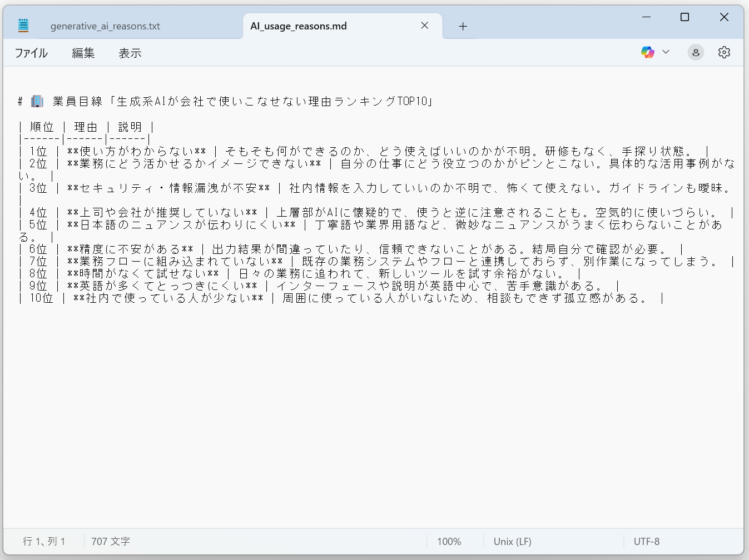Click the account profile icon
Screen dimensions: 749x560
point(696,52)
